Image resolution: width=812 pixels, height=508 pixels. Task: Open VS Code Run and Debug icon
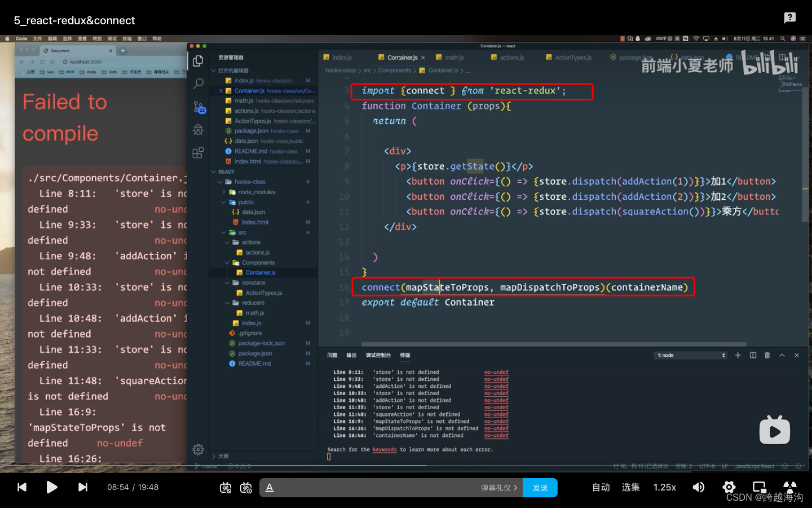click(198, 130)
